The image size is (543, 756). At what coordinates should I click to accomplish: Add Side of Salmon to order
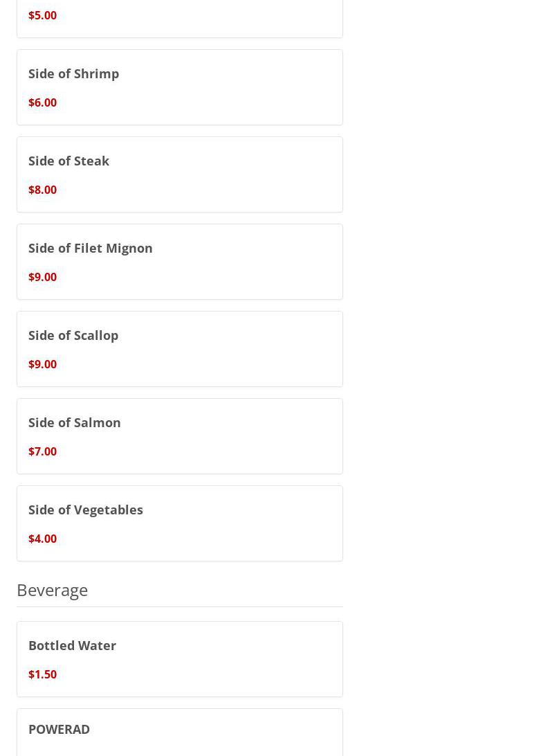pos(180,436)
